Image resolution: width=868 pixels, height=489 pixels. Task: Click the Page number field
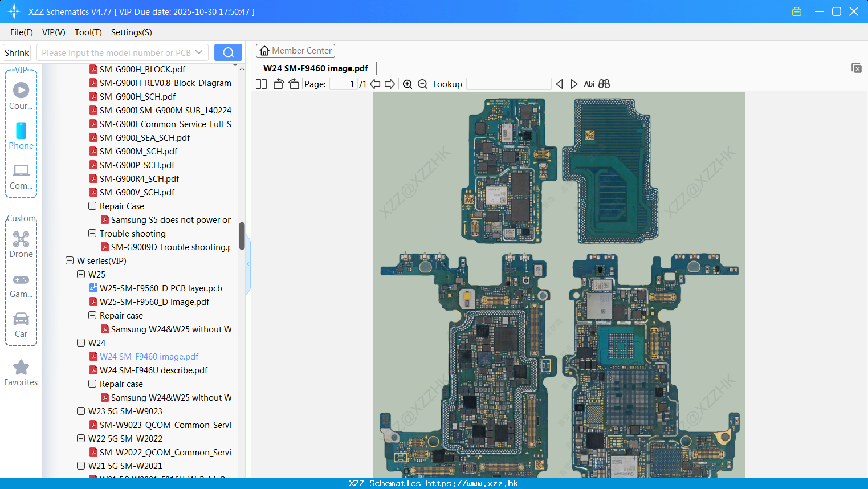[344, 84]
